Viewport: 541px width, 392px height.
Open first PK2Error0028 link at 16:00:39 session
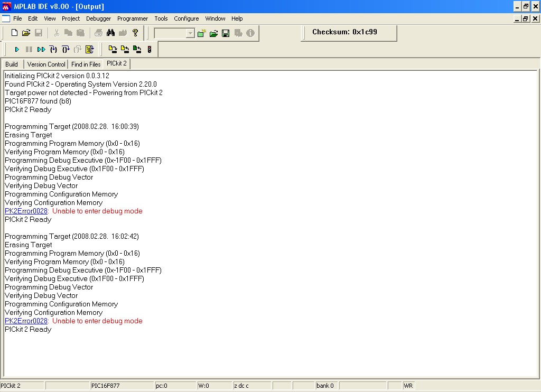(x=26, y=211)
